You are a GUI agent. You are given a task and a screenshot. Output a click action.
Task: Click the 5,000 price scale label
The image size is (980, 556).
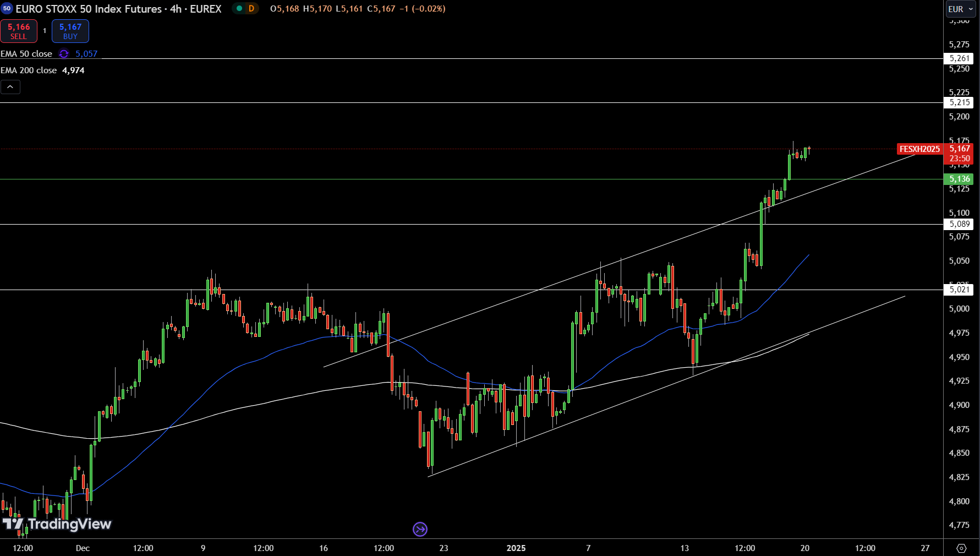(959, 309)
